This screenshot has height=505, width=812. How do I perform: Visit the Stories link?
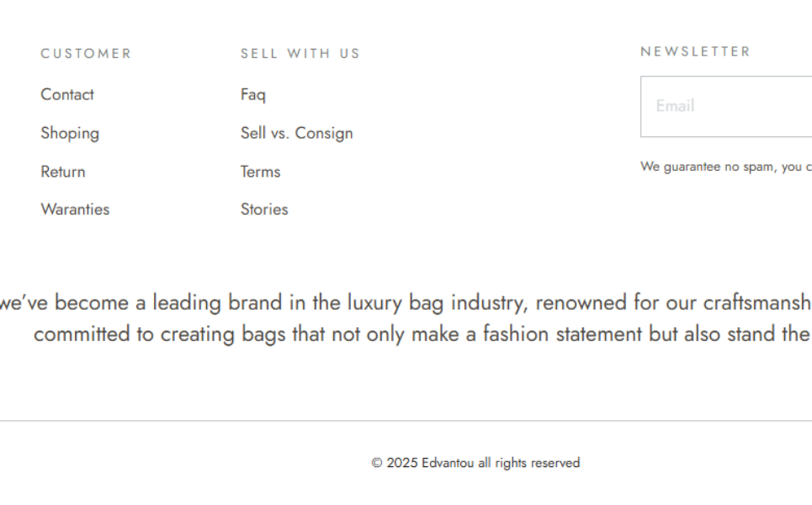pyautogui.click(x=264, y=210)
